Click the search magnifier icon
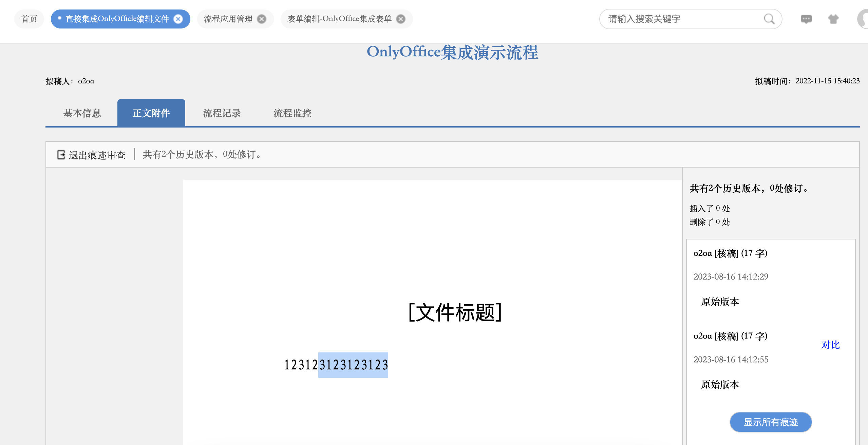The image size is (868, 445). coord(769,19)
